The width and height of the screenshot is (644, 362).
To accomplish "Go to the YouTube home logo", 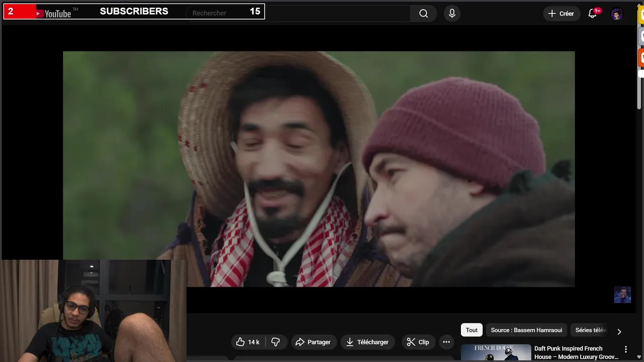I will coord(54,14).
